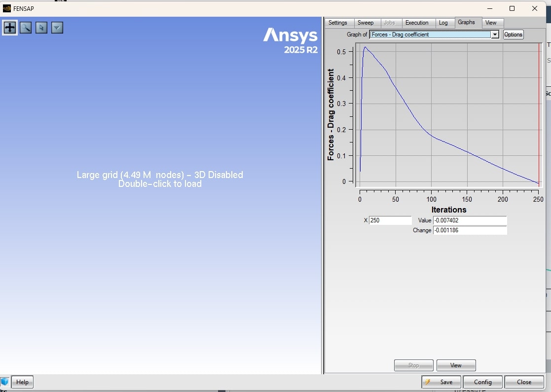Activate the zoom magnifier tool
The image size is (551, 392).
[26, 28]
